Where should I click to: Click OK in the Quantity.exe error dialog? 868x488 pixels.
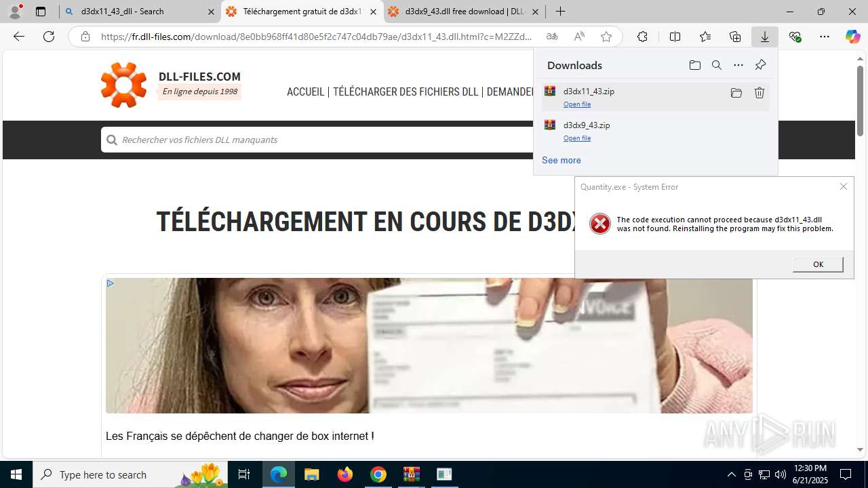tap(818, 264)
